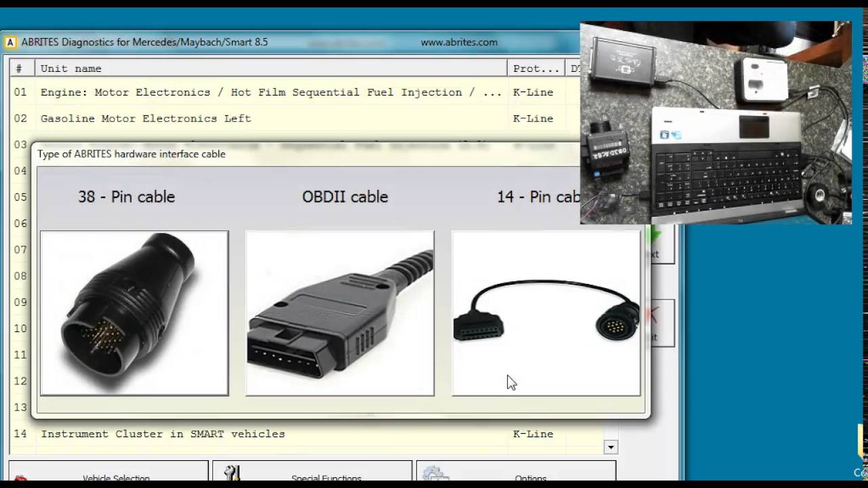Choose the 38-pin round connector picture
The image size is (868, 488).
coord(134,313)
